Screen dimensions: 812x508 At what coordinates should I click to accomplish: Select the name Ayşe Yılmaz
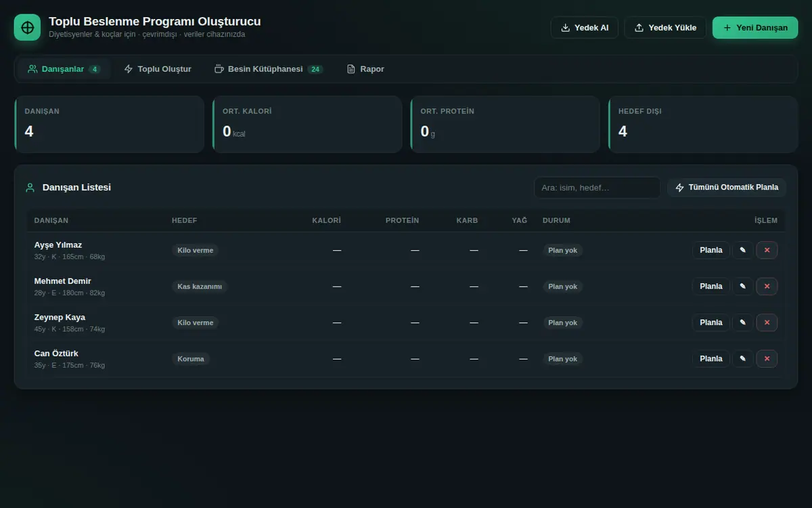coord(58,245)
